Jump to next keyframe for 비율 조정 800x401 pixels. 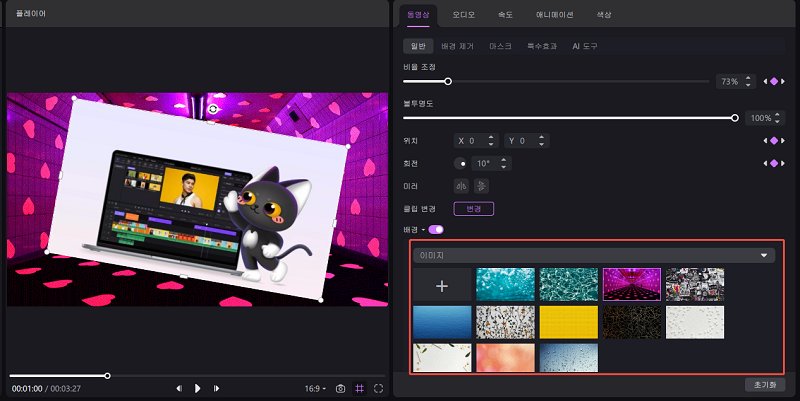(783, 82)
